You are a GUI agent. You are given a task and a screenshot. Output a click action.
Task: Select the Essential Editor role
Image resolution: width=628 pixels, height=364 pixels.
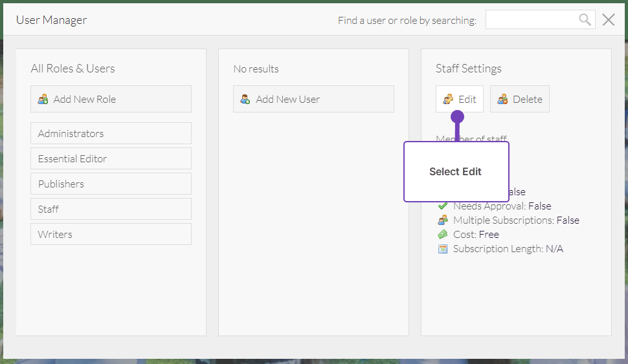tap(111, 158)
